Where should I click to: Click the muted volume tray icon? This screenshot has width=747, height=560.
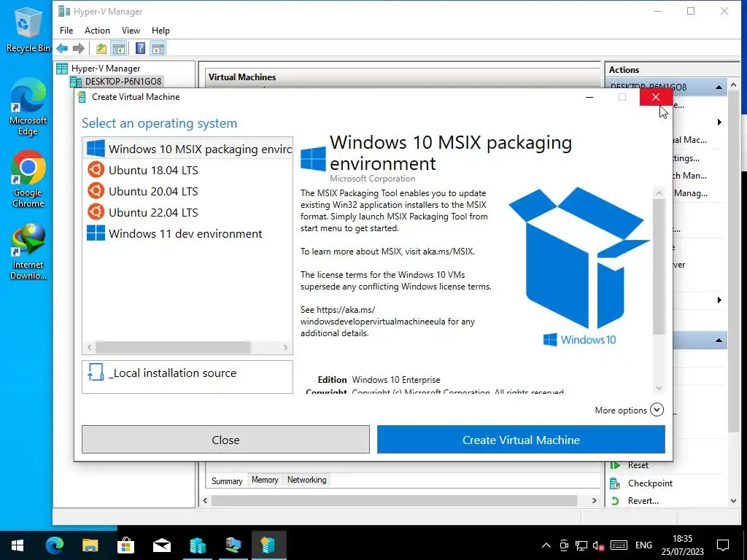(599, 545)
